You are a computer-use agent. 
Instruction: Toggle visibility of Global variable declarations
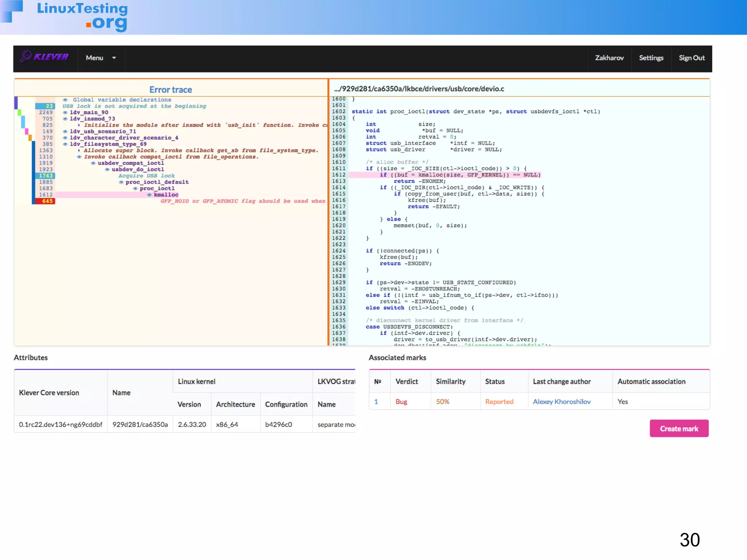pos(65,100)
